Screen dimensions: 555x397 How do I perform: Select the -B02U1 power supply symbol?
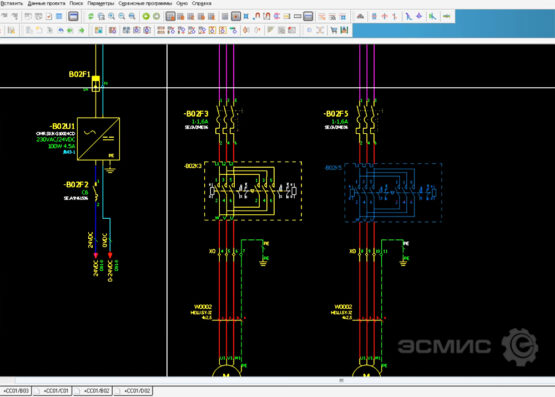click(x=98, y=139)
